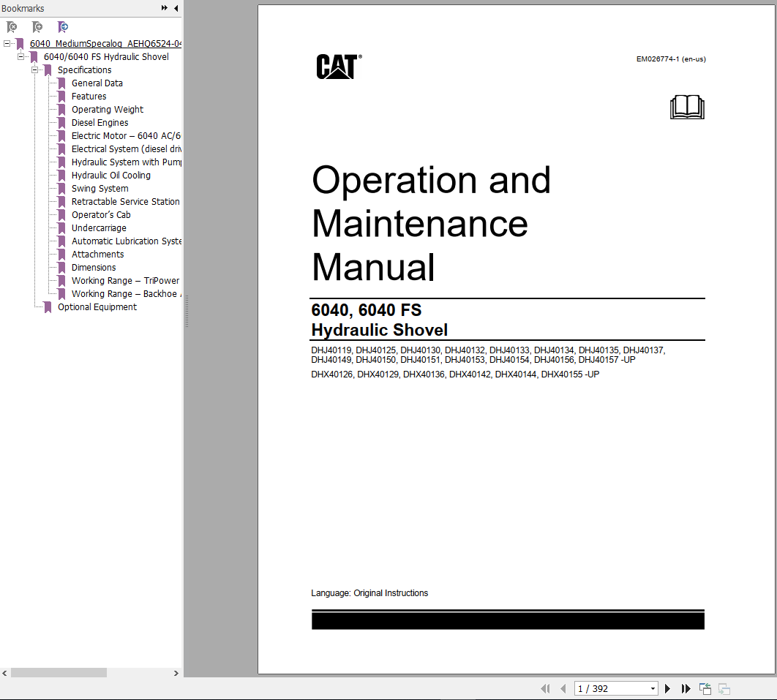The image size is (777, 700).
Task: Click the '6040, 6040 FS' model heading
Action: click(x=367, y=310)
